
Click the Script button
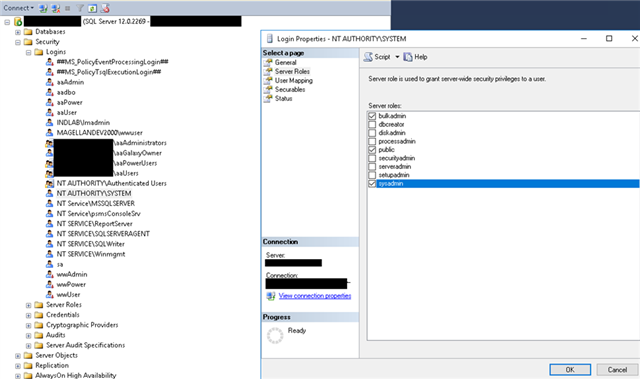[x=377, y=57]
